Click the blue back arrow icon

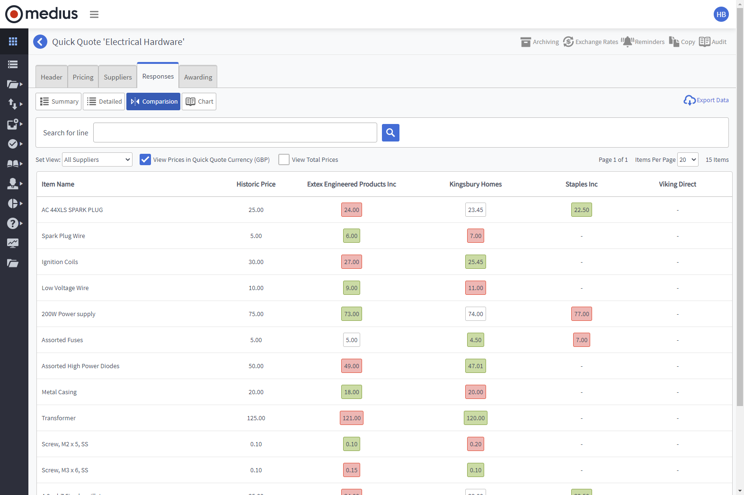point(40,42)
